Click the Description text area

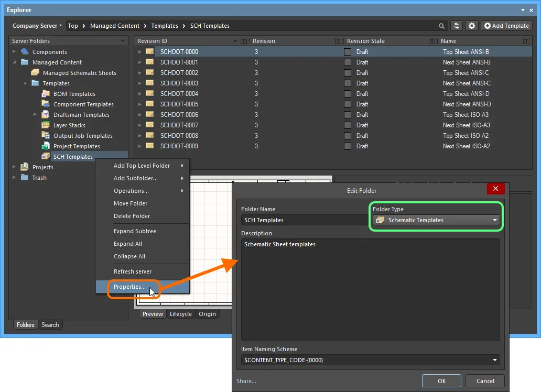pyautogui.click(x=370, y=290)
